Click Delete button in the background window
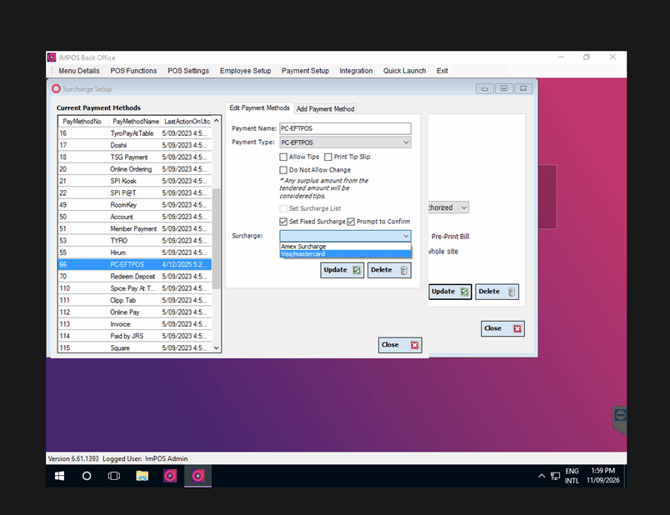This screenshot has height=515, width=670. click(497, 291)
